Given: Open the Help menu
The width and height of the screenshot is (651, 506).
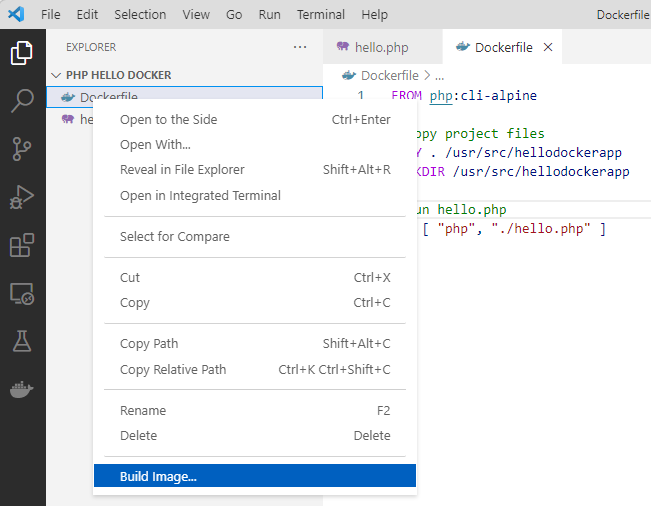Looking at the screenshot, I should coord(374,15).
